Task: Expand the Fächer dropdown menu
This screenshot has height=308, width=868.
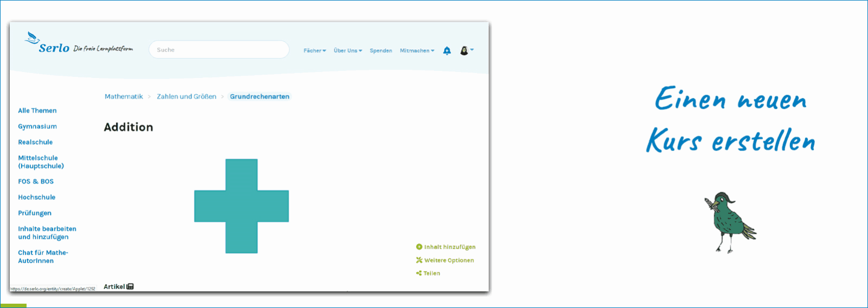Action: (x=314, y=50)
